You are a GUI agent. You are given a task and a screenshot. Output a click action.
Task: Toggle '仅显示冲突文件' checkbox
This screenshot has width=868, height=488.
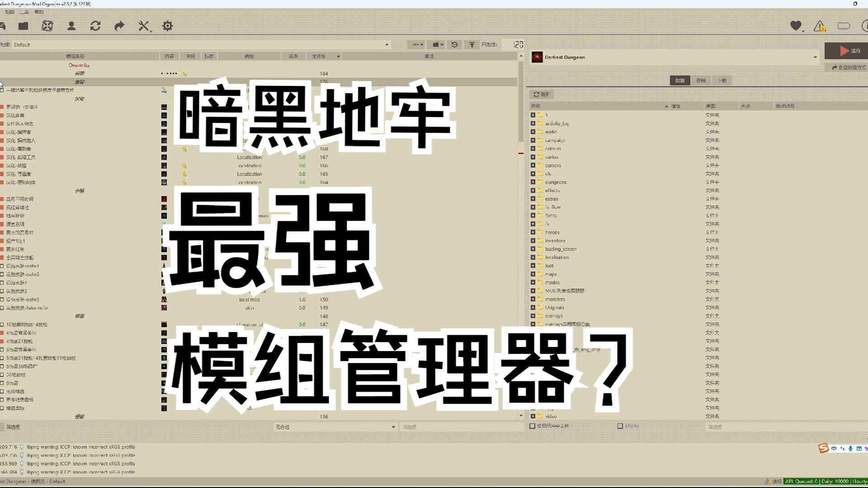pos(532,426)
